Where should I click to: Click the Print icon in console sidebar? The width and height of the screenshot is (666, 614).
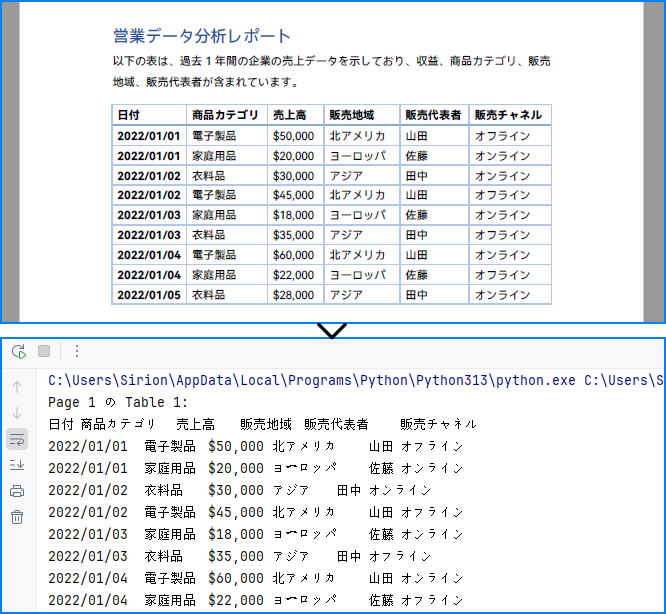tap(17, 491)
